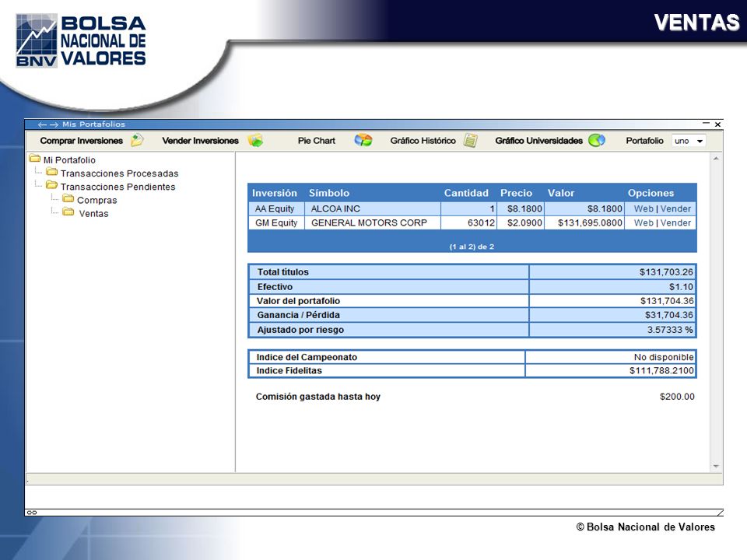
Task: Minimize the Mis Portafolios window
Action: (706, 124)
